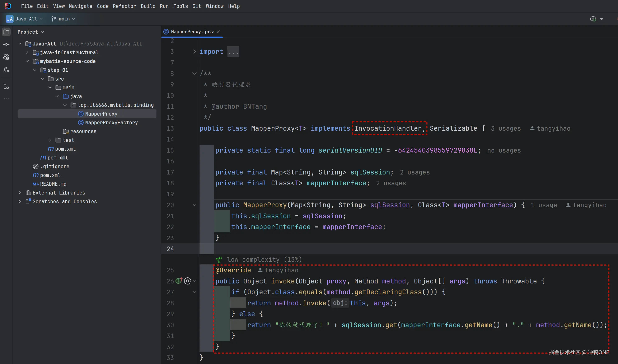Open the Structure tool window icon

coord(6,87)
